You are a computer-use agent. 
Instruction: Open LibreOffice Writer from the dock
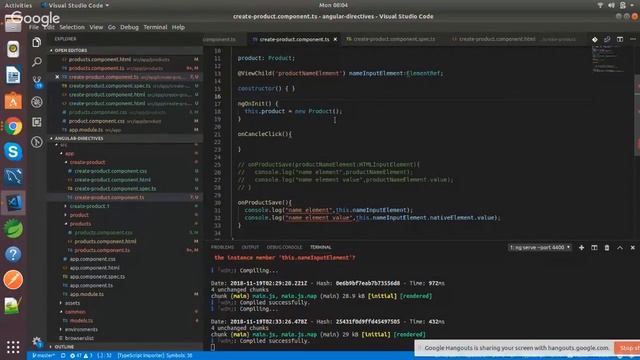click(x=13, y=75)
